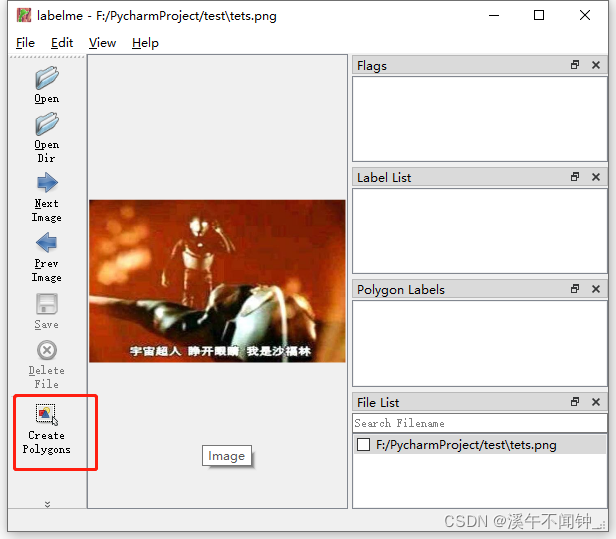Close the File List panel

(596, 402)
